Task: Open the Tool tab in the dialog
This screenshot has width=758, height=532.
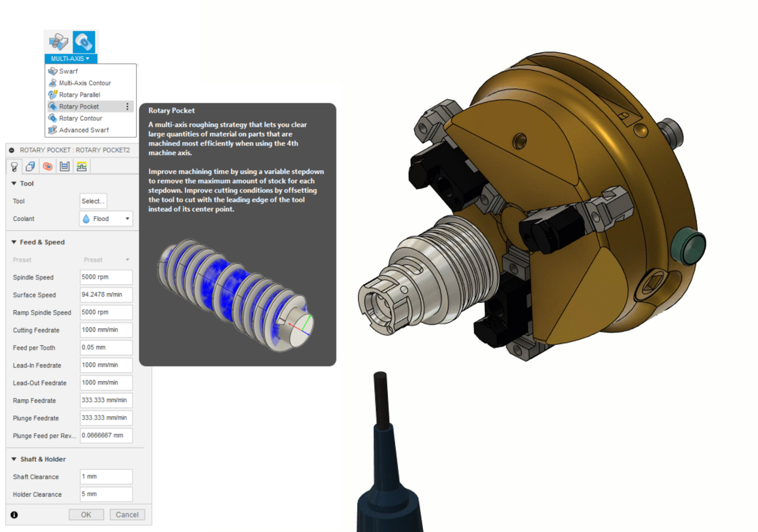Action: pyautogui.click(x=14, y=167)
